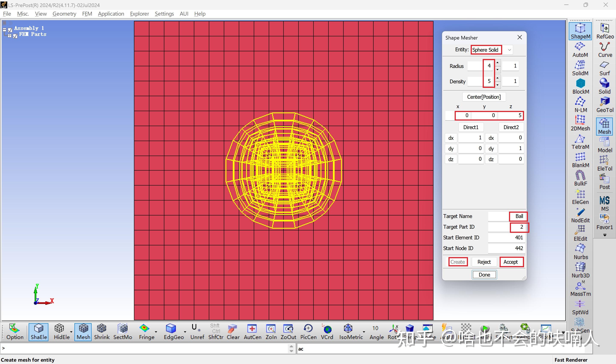Click the AutCen auto center icon
616x364 pixels.
tap(252, 332)
